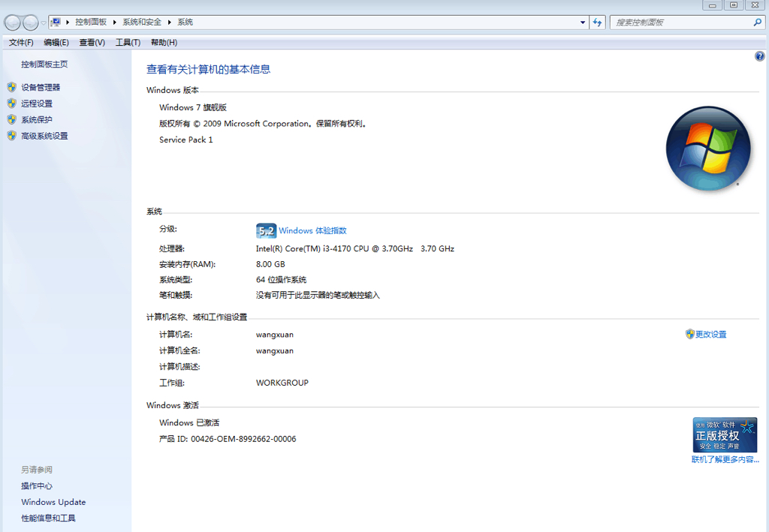
Task: Open 远程设置 link
Action: pos(37,104)
